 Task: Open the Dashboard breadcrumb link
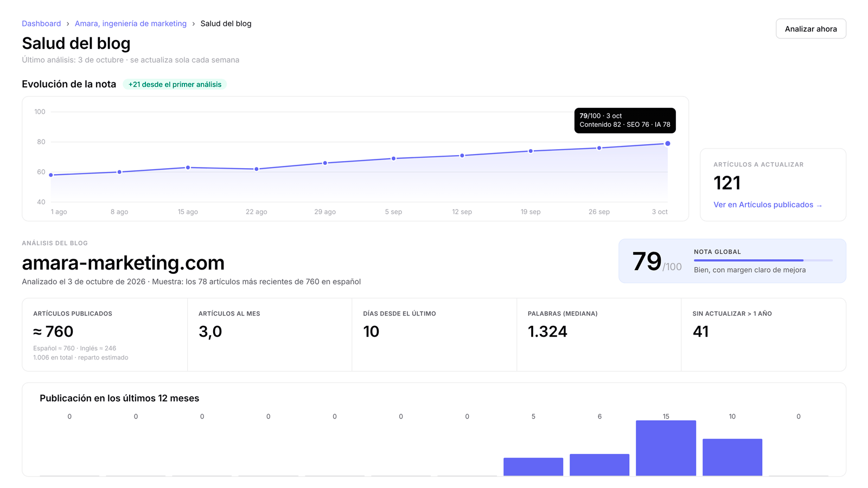(x=41, y=23)
